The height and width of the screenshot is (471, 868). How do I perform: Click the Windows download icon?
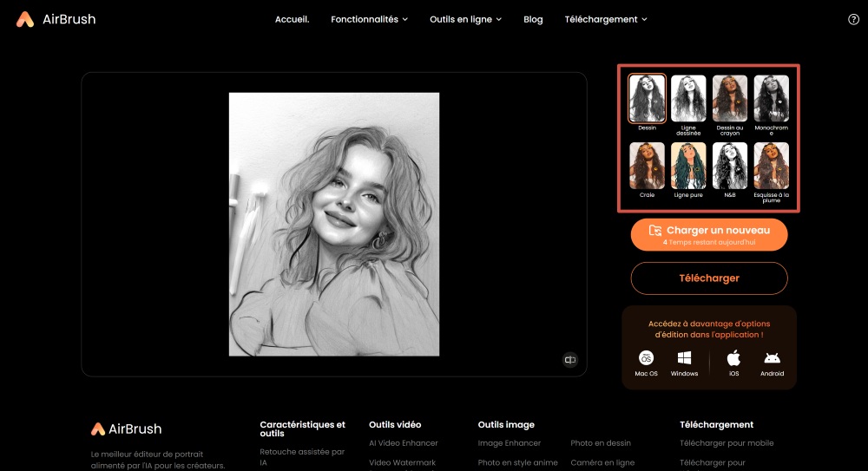(684, 358)
